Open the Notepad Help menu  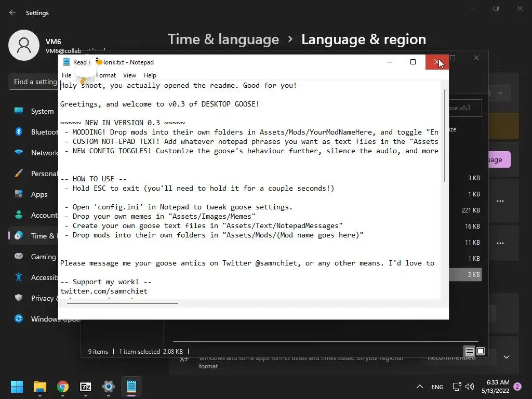[150, 75]
